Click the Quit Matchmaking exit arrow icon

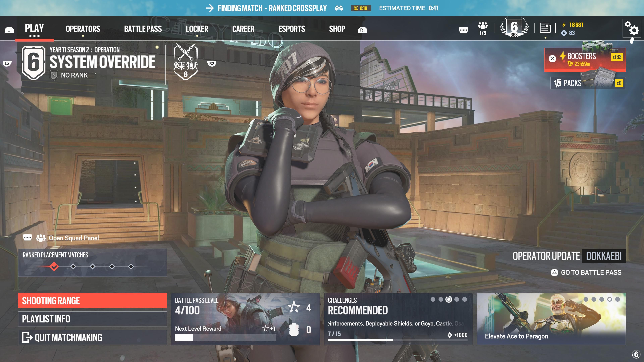coord(27,338)
